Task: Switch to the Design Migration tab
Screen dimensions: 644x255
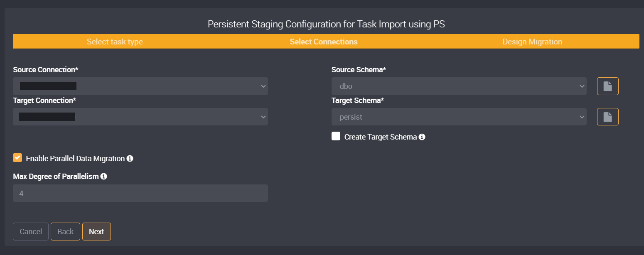Action: point(532,41)
